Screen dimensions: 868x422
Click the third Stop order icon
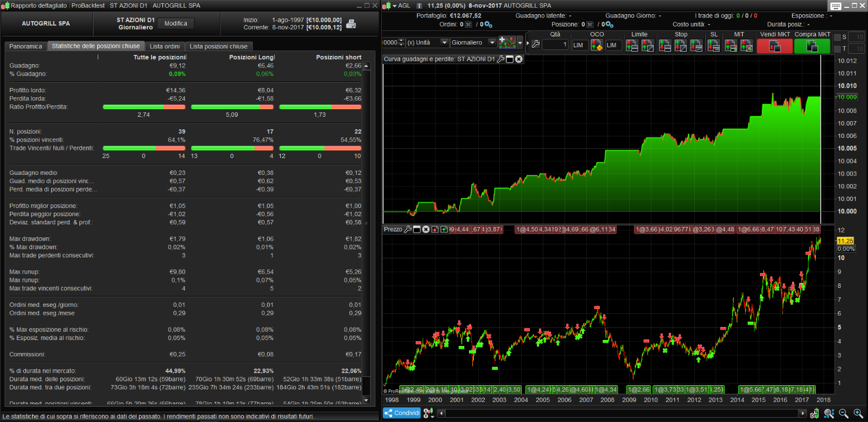point(696,46)
